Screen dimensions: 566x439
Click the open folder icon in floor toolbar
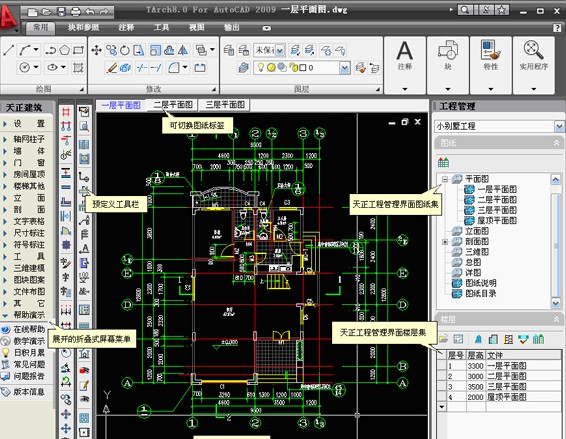click(444, 339)
